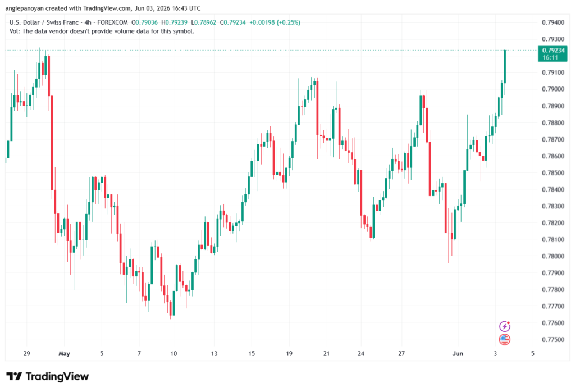Image resolution: width=575 pixels, height=392 pixels.
Task: Click the 0.77900 price axis label
Action: (x=553, y=273)
